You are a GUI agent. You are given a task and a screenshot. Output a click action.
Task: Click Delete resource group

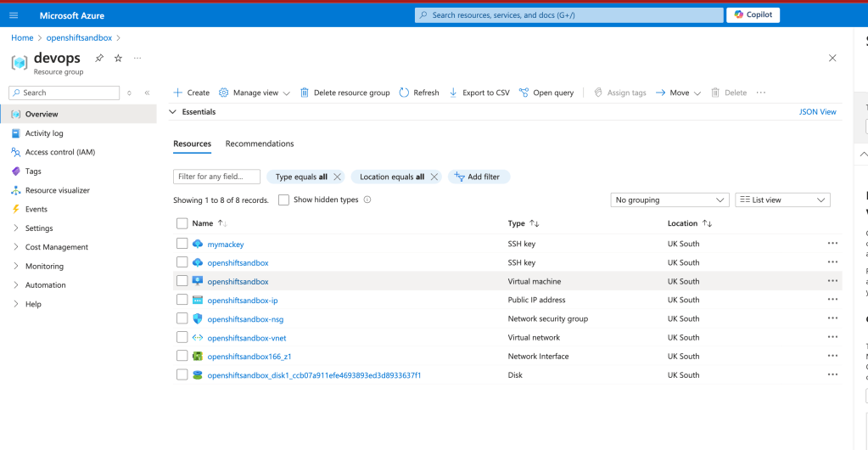tap(344, 93)
